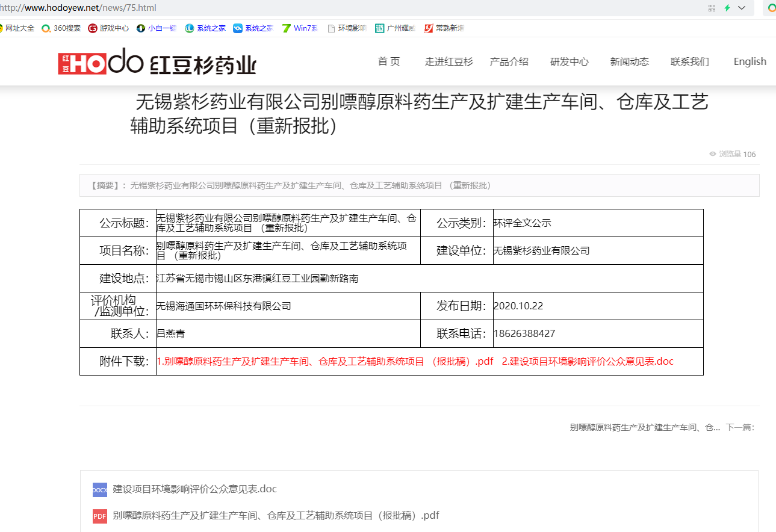Open 建设项目环境影响评价公众意见表.doc attachment at bottom
The image size is (776, 532).
click(195, 489)
